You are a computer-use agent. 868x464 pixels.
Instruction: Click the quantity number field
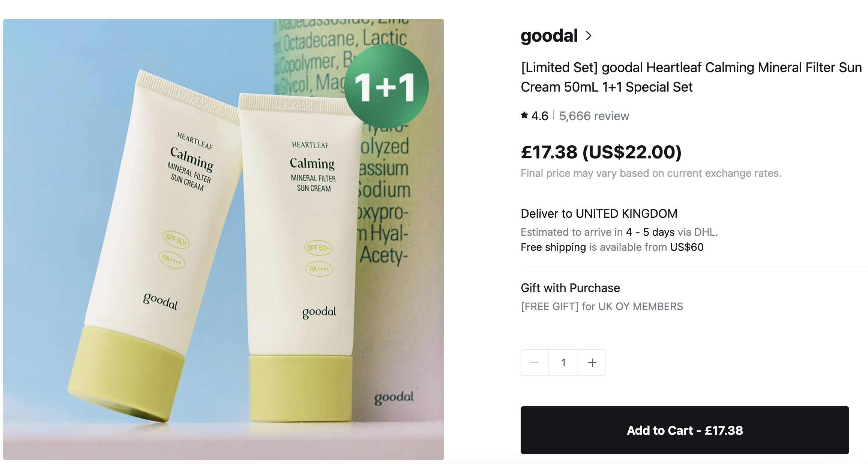(x=563, y=363)
